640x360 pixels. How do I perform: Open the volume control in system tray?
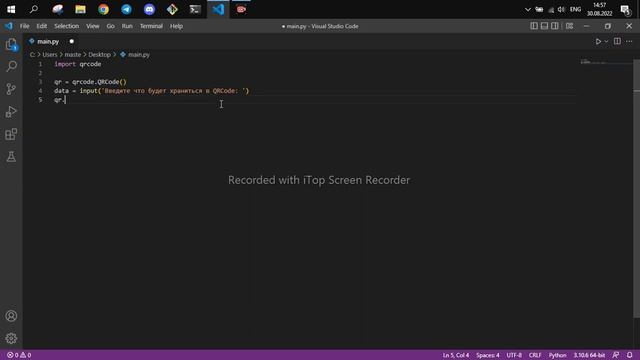[x=562, y=9]
